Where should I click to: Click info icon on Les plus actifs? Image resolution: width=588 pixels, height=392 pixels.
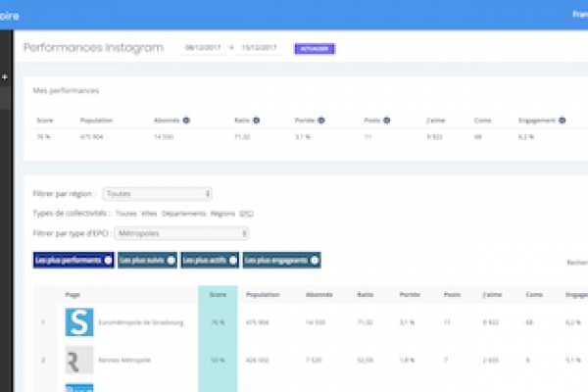(233, 261)
